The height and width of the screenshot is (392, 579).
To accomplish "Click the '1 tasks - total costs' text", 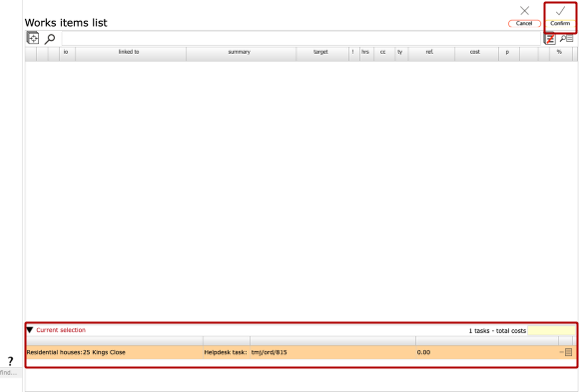I will point(497,331).
